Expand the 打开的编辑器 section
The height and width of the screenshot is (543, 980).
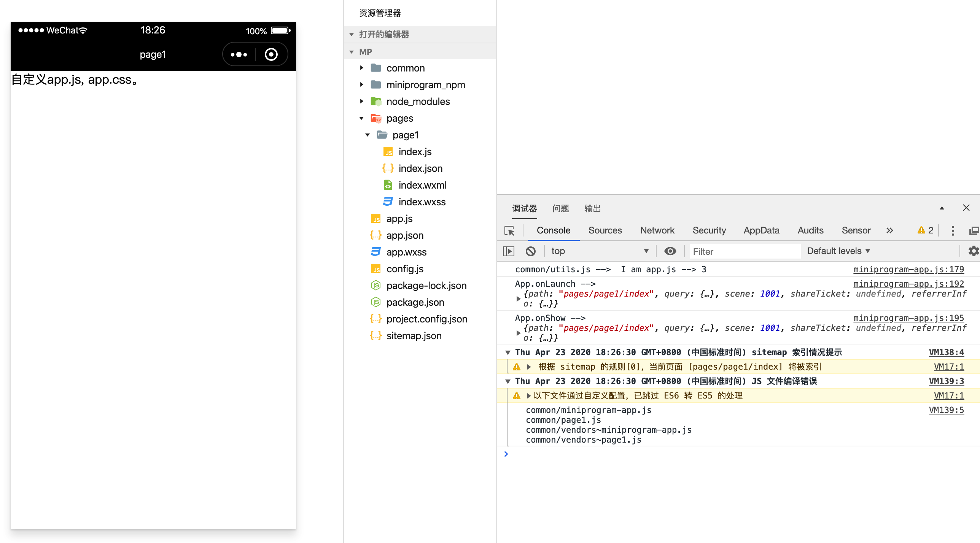pos(352,35)
